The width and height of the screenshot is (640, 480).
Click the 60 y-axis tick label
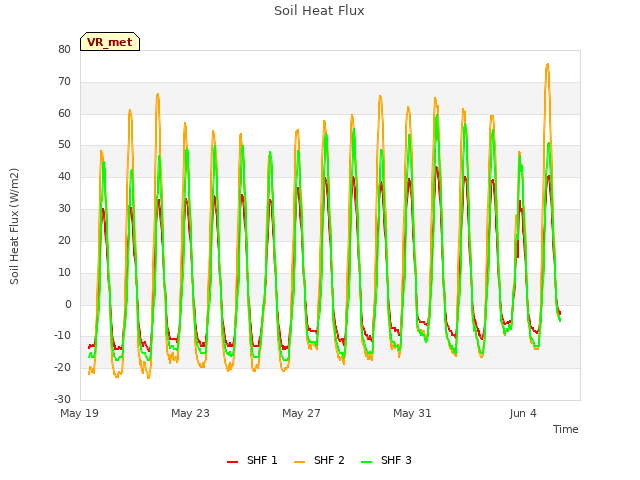click(x=64, y=113)
